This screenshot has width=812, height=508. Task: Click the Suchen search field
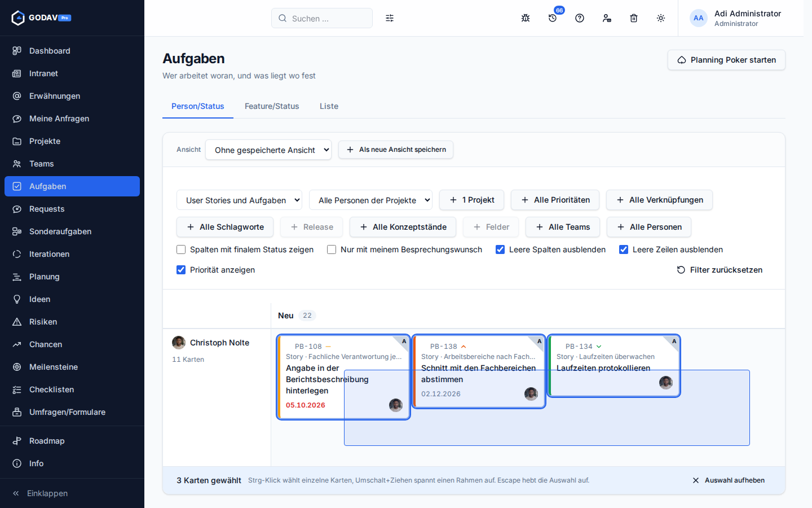[322, 18]
